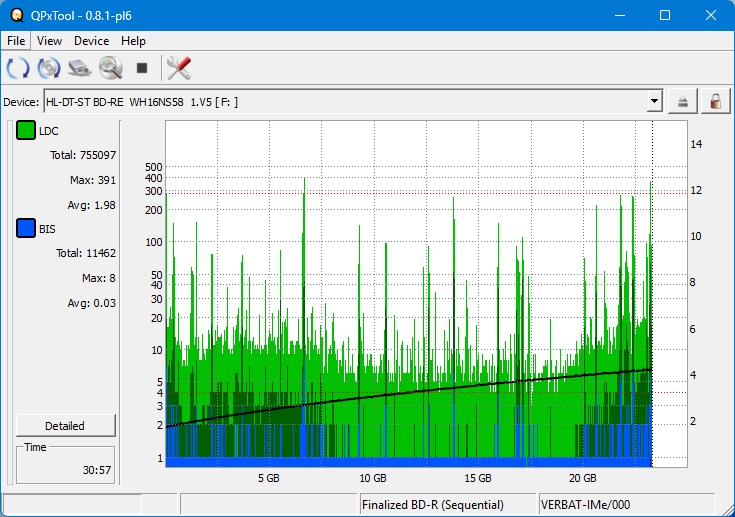This screenshot has width=735, height=517.
Task: Click the magnifier scan icon
Action: pos(110,68)
